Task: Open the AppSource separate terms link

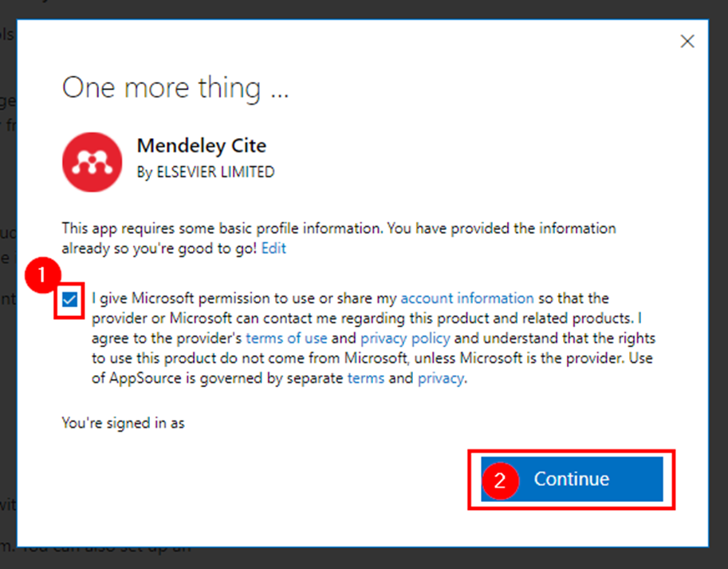Action: pyautogui.click(x=366, y=378)
